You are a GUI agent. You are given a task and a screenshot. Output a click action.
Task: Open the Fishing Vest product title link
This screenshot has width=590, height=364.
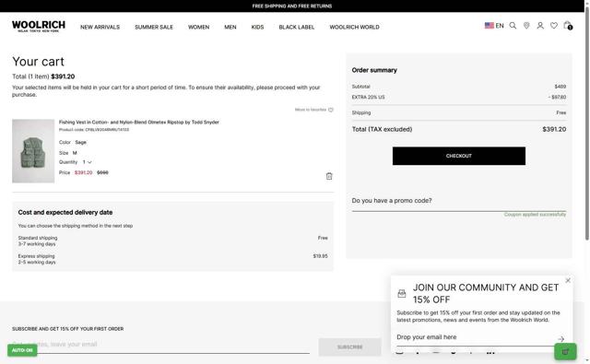coord(139,123)
